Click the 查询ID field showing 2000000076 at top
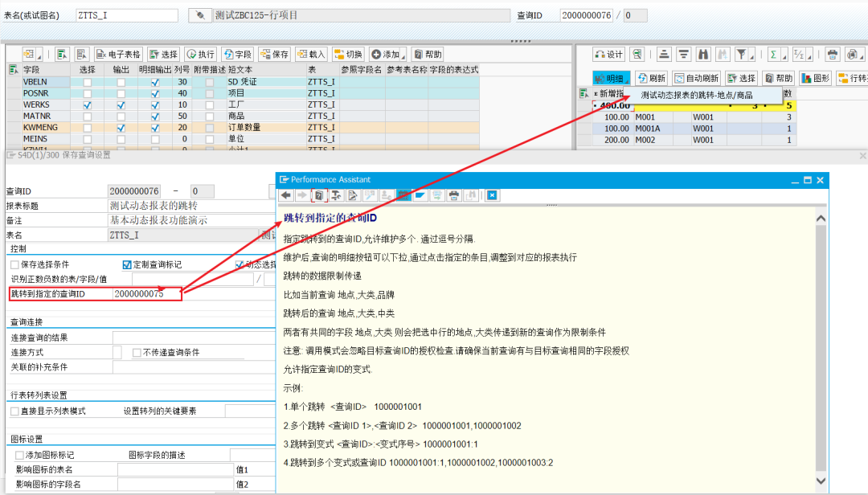 tap(586, 15)
